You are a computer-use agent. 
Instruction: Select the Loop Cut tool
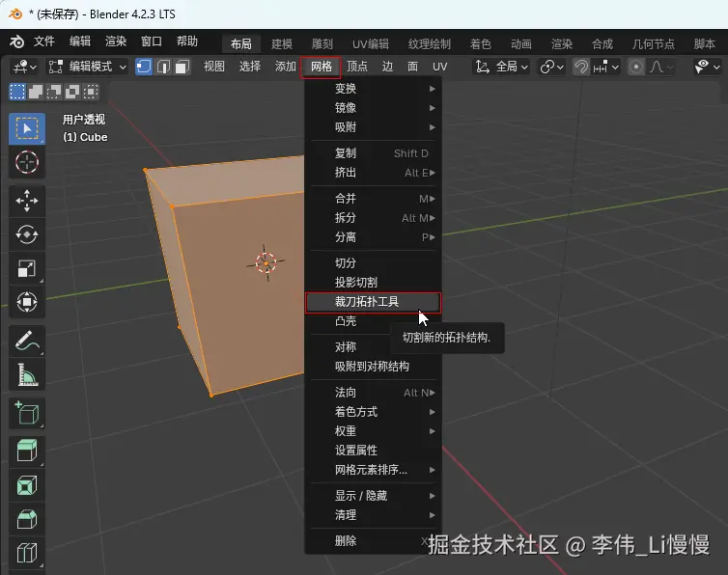tap(27, 553)
